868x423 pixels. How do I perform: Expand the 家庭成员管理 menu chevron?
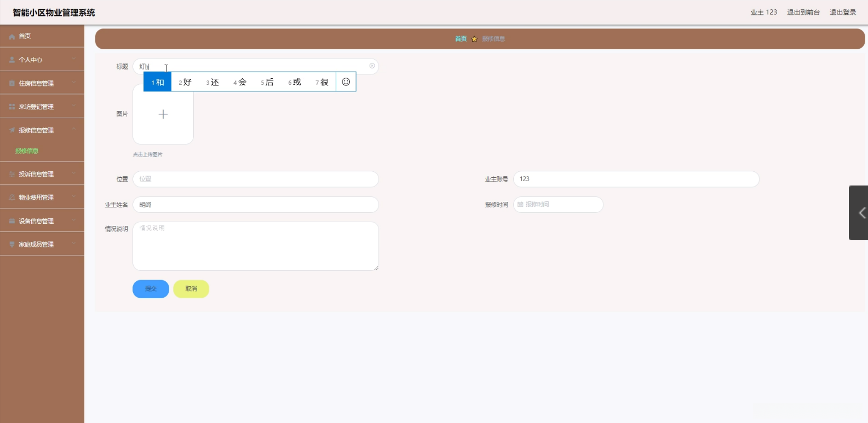point(73,244)
